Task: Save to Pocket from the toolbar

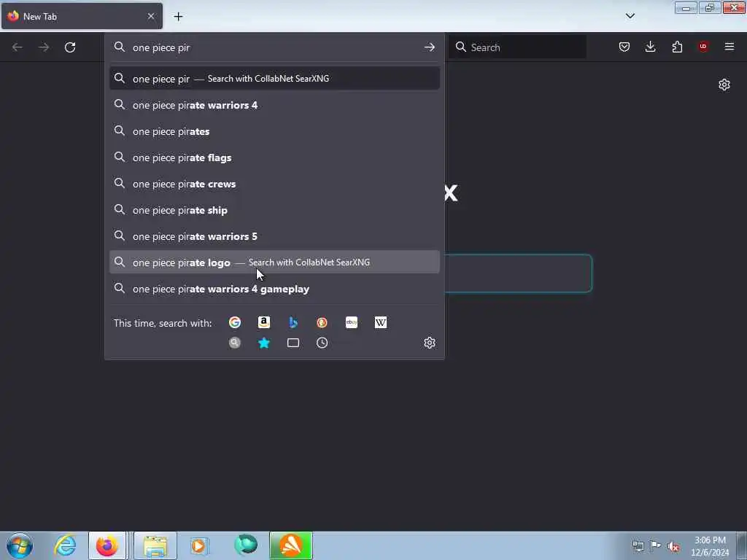Action: (x=624, y=47)
